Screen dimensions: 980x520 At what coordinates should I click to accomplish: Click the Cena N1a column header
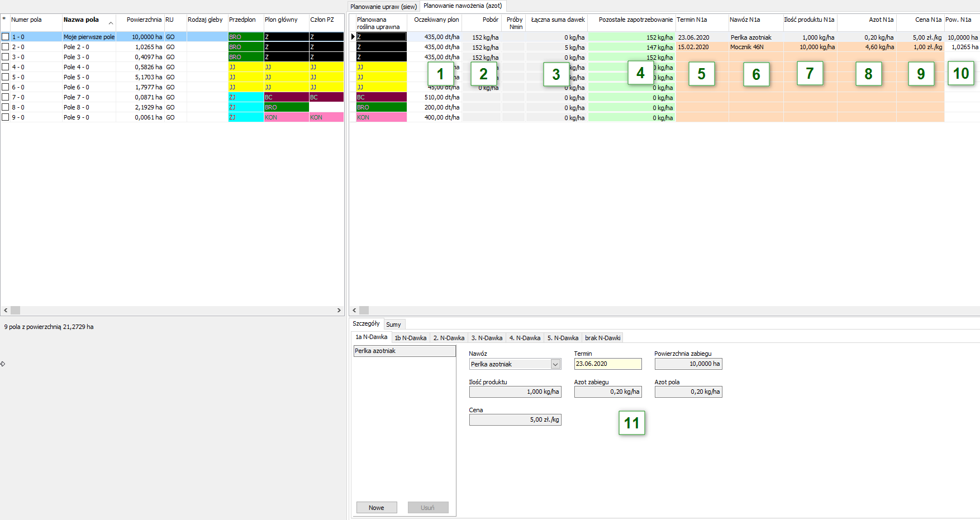point(920,23)
